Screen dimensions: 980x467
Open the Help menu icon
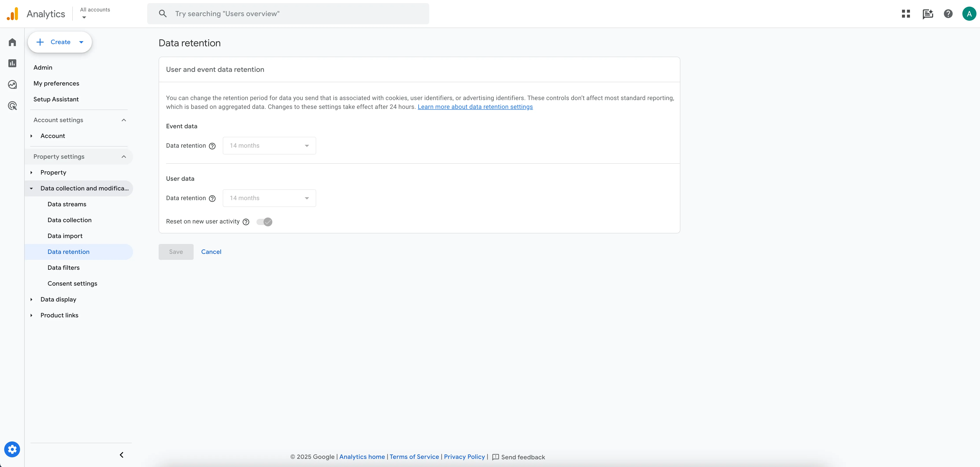(948, 14)
